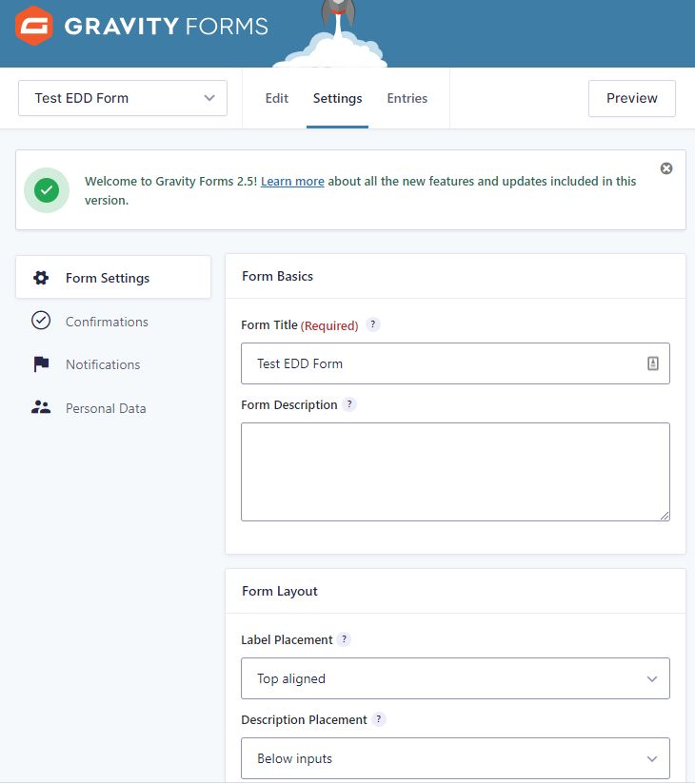Click into the Form Description text area
695x784 pixels.
point(455,472)
